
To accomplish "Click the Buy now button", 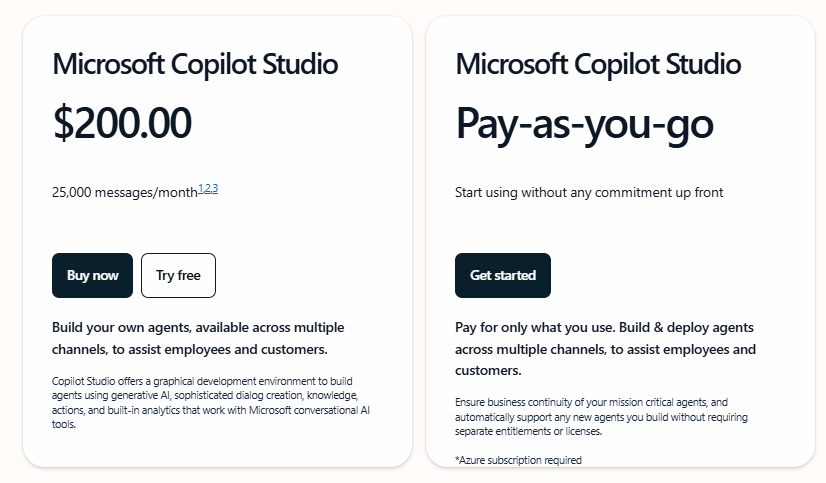I will (92, 275).
